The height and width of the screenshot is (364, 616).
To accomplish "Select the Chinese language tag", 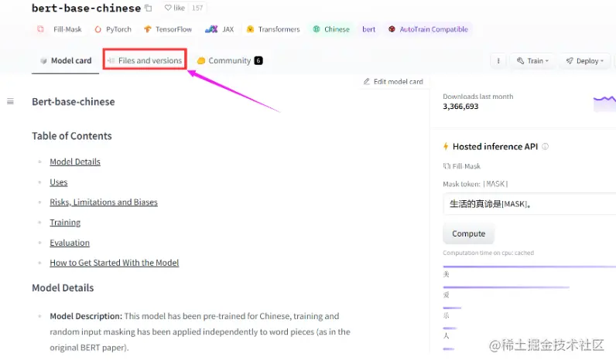I will pyautogui.click(x=331, y=29).
